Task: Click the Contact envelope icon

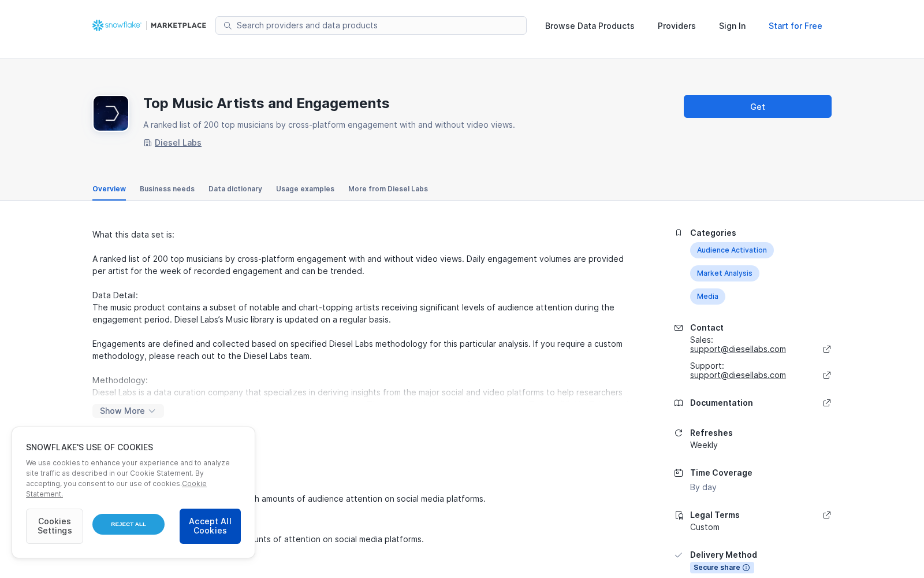Action: click(x=679, y=328)
